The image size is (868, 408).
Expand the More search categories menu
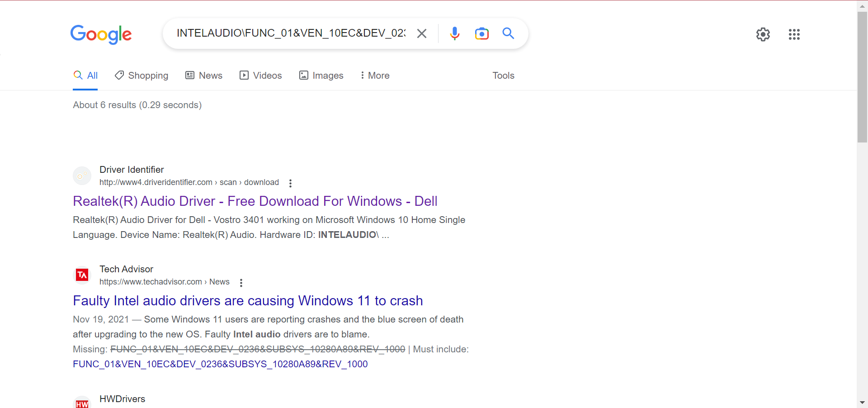(x=375, y=76)
